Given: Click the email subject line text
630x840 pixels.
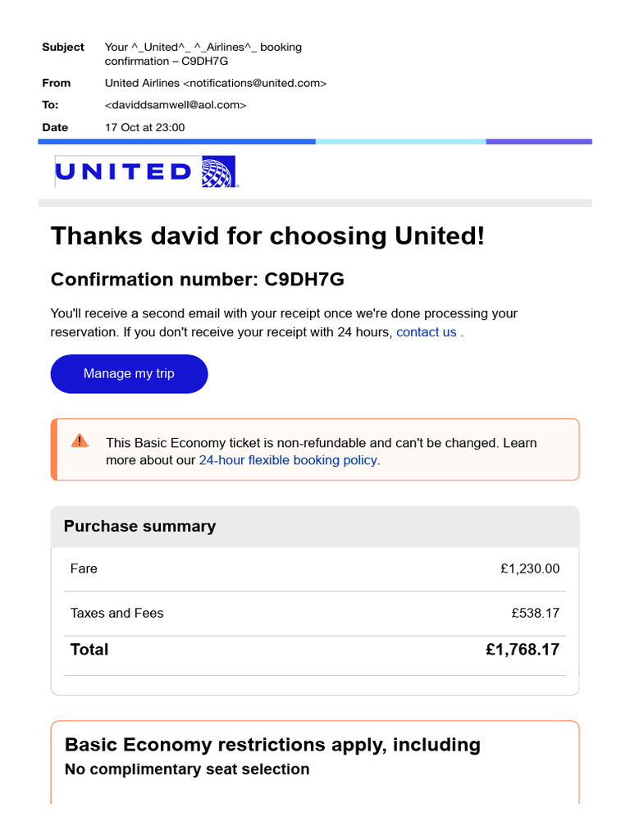Looking at the screenshot, I should pyautogui.click(x=203, y=54).
